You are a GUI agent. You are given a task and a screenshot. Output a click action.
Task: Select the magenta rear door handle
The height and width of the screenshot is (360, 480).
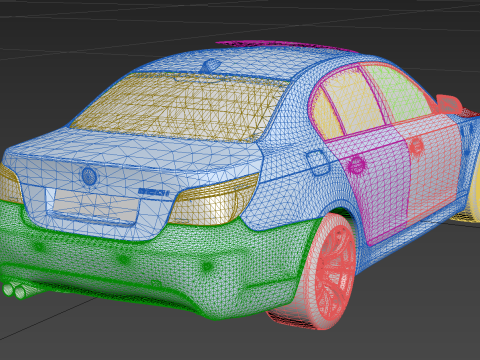tap(356, 165)
